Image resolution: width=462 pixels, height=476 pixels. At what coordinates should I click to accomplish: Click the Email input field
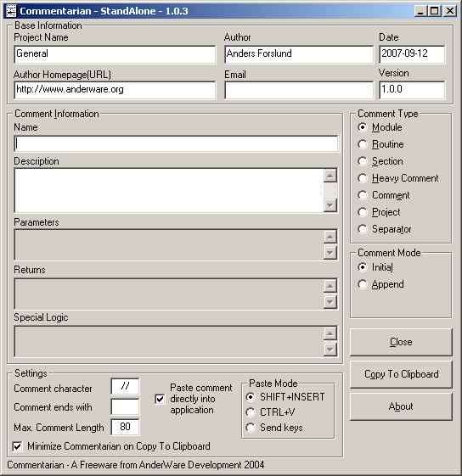299,90
